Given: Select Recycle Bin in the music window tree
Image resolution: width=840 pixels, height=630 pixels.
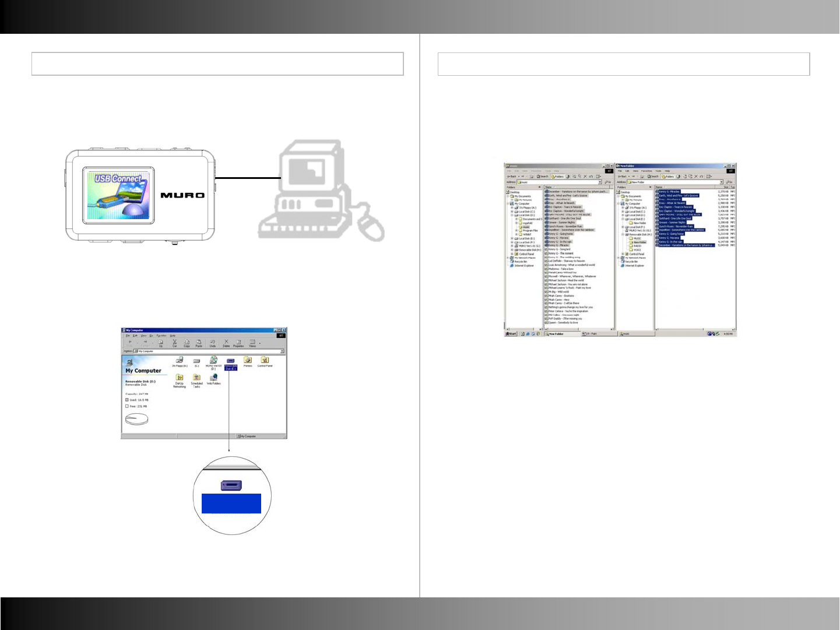Looking at the screenshot, I should (519, 262).
